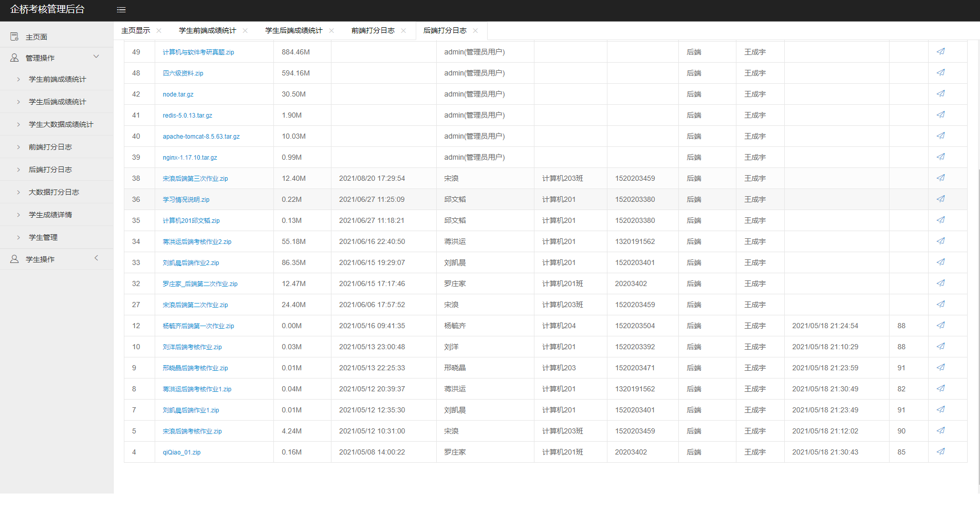Click send icon for apache-tomcat row

[x=940, y=136]
